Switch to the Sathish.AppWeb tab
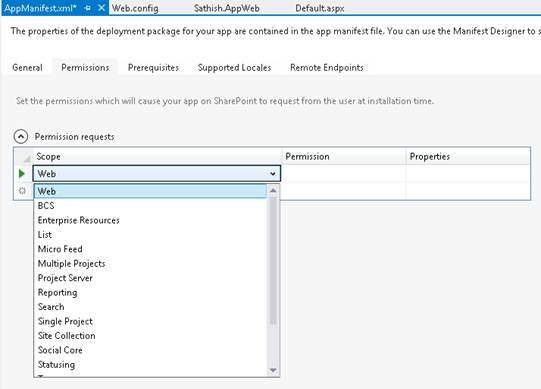This screenshot has width=541, height=389. point(227,8)
